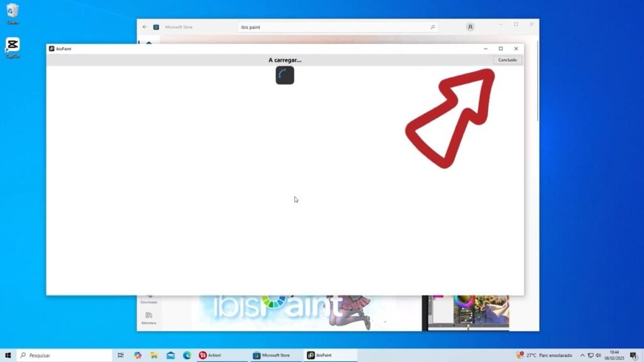Maximize the ibisPaint window
The width and height of the screenshot is (644, 362).
[501, 48]
